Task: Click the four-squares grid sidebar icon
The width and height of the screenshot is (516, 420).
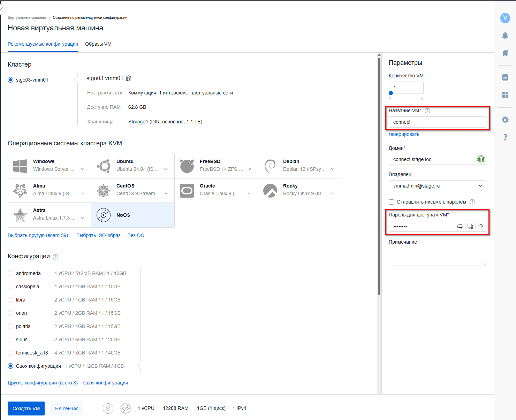Action: pos(505,95)
